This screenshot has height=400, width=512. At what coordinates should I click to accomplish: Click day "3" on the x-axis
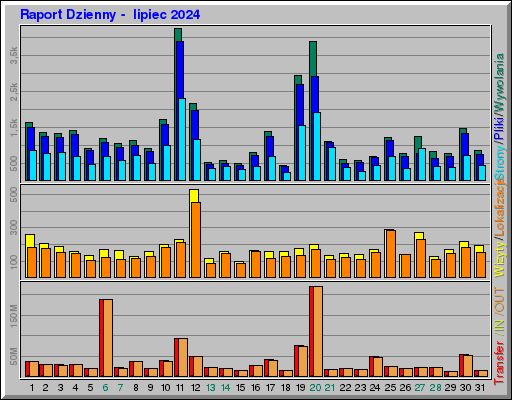(60, 388)
